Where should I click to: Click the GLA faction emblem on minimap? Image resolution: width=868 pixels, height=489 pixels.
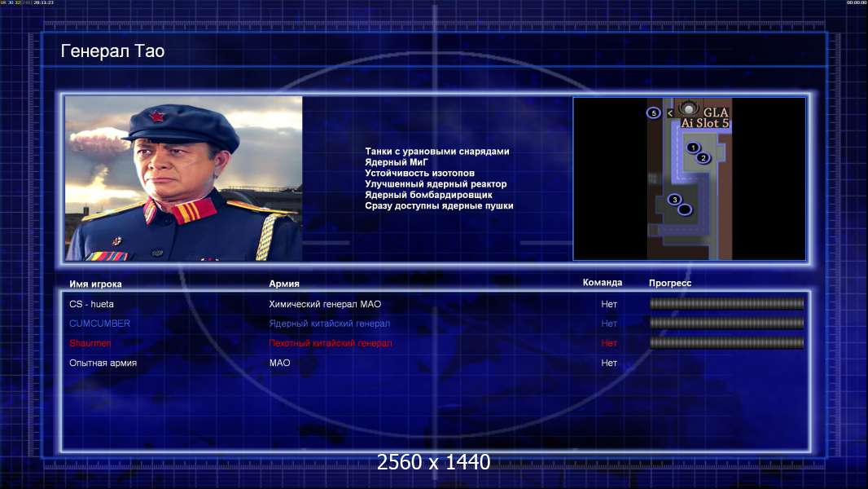pyautogui.click(x=689, y=109)
